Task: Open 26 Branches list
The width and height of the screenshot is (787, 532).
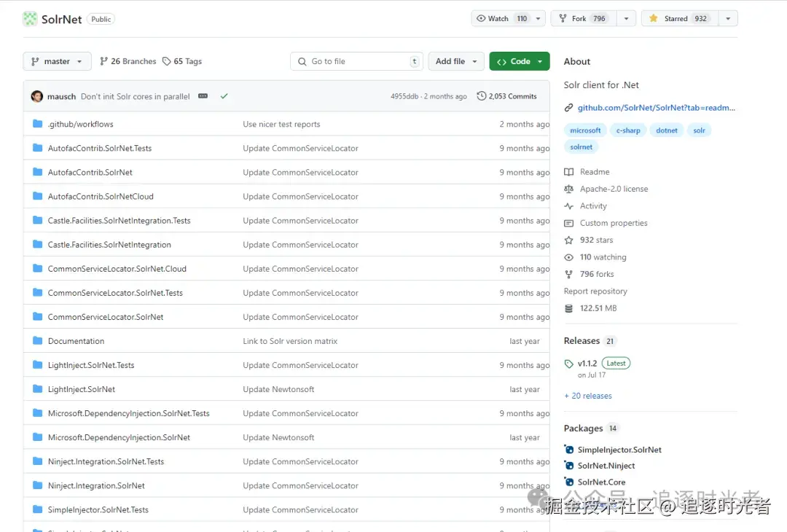Action: pyautogui.click(x=128, y=61)
